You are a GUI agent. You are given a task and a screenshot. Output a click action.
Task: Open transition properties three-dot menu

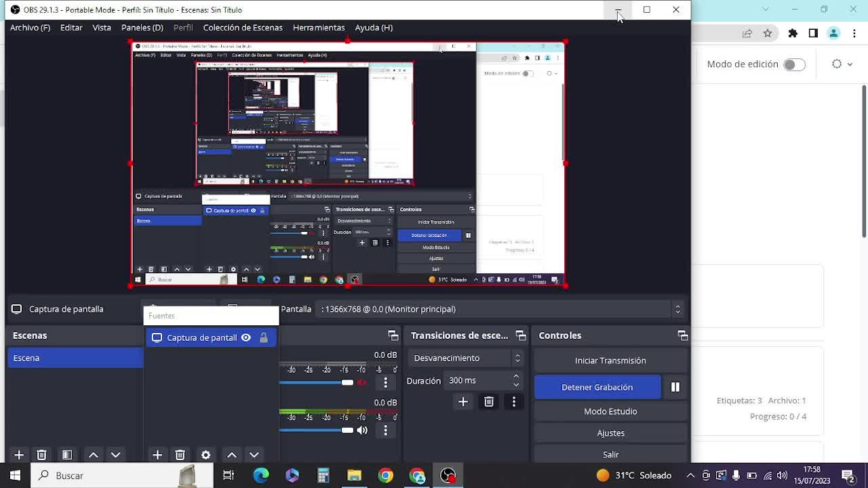click(514, 402)
